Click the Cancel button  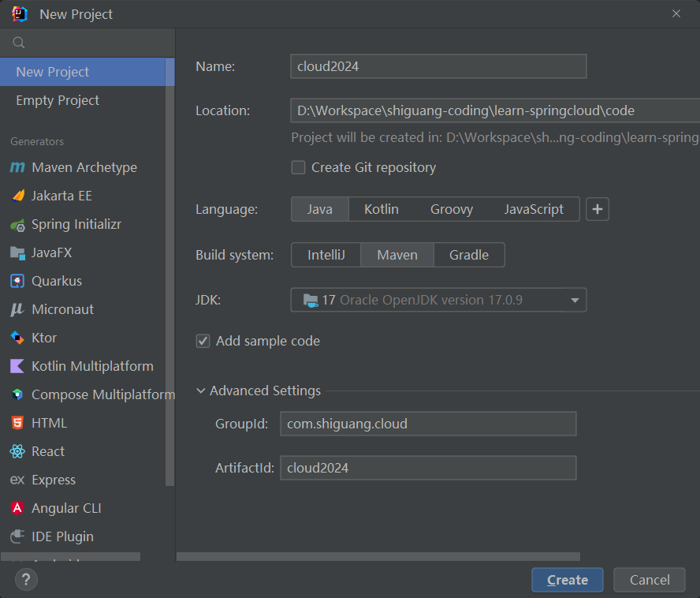coord(650,580)
